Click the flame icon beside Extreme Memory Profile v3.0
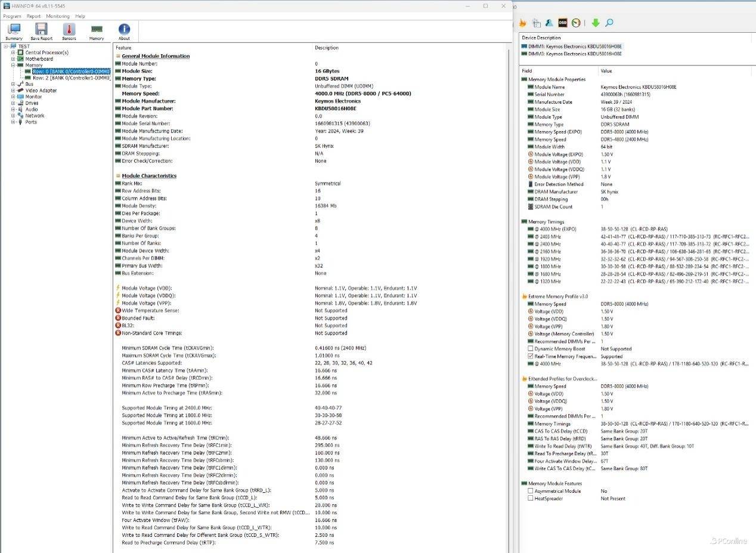 tap(524, 296)
